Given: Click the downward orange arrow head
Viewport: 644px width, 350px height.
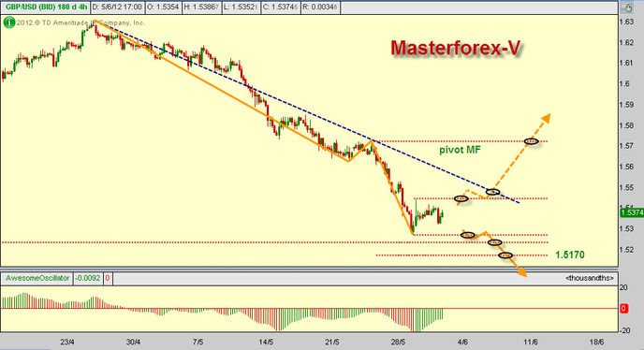Looking at the screenshot, I should 521,272.
